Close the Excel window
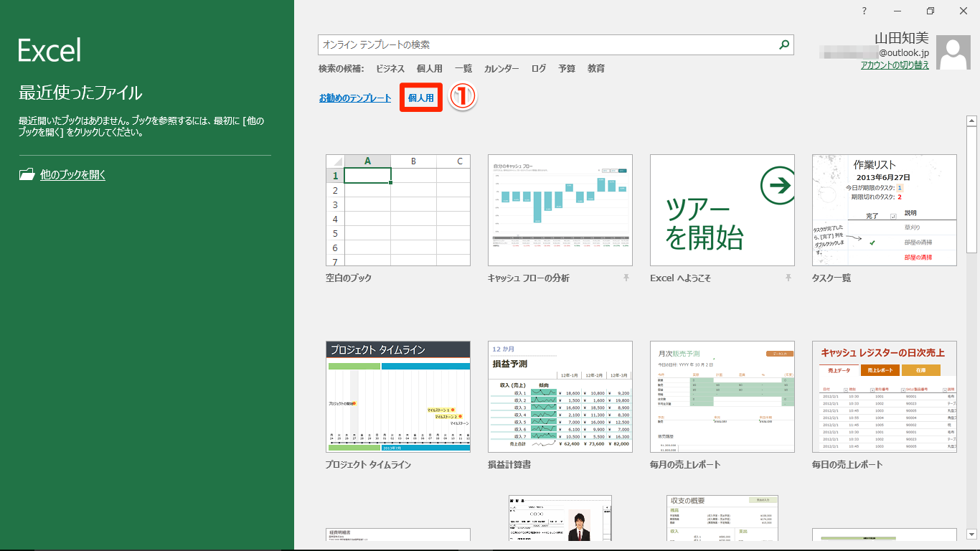Screen dimensions: 980x551 click(963, 10)
